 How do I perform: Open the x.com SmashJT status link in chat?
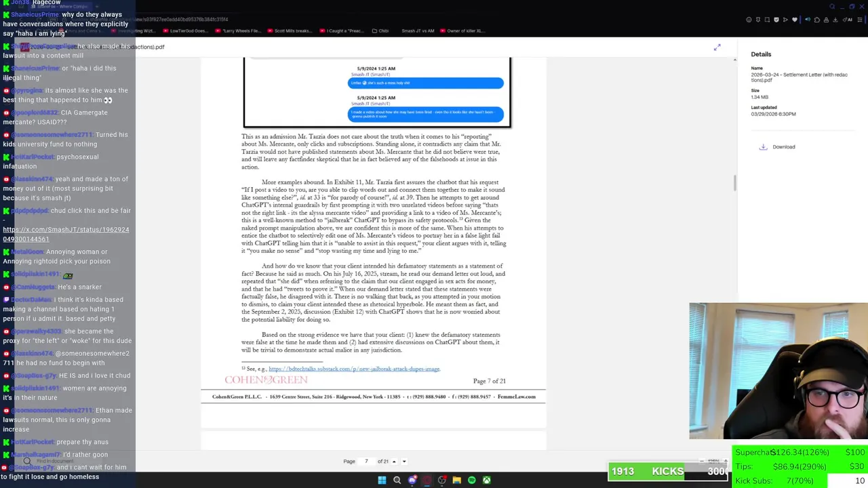pyautogui.click(x=66, y=234)
